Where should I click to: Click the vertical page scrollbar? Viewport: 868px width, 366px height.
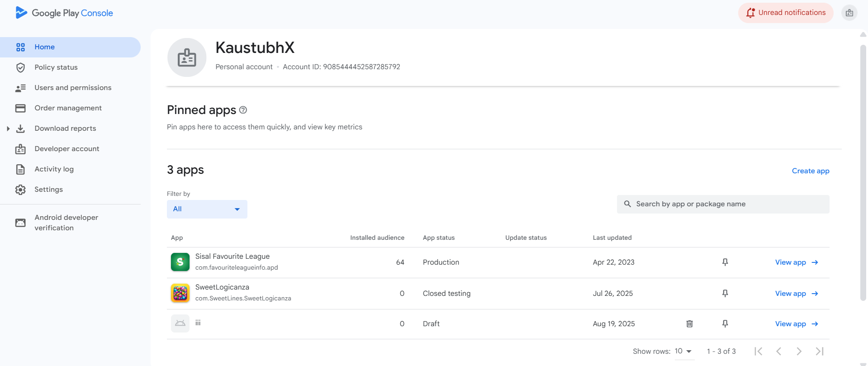pyautogui.click(x=863, y=172)
